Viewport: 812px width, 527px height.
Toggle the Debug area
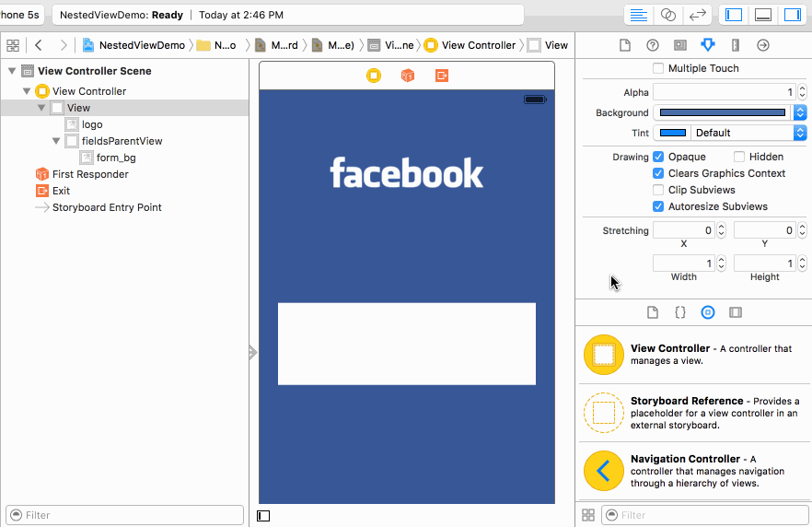[x=763, y=15]
